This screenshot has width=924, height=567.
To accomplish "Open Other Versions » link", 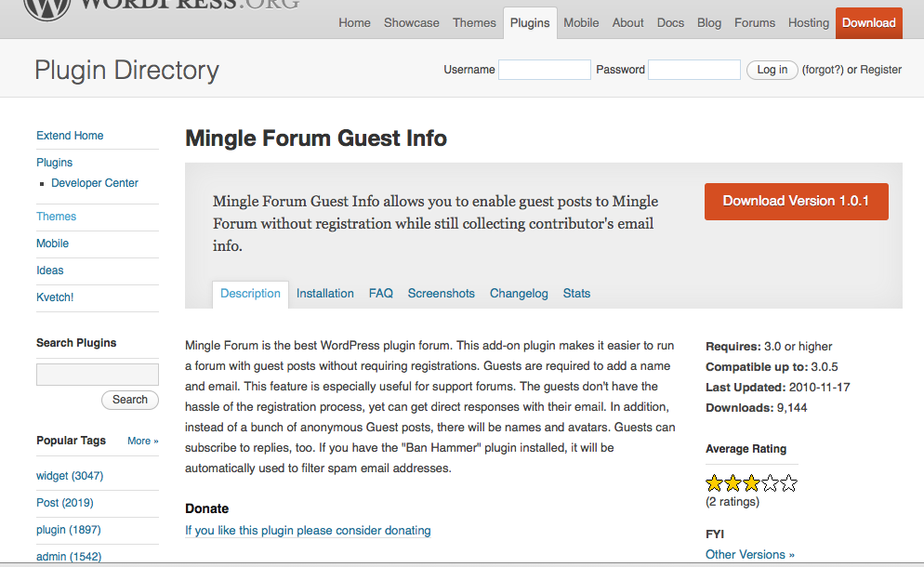I will tap(749, 555).
